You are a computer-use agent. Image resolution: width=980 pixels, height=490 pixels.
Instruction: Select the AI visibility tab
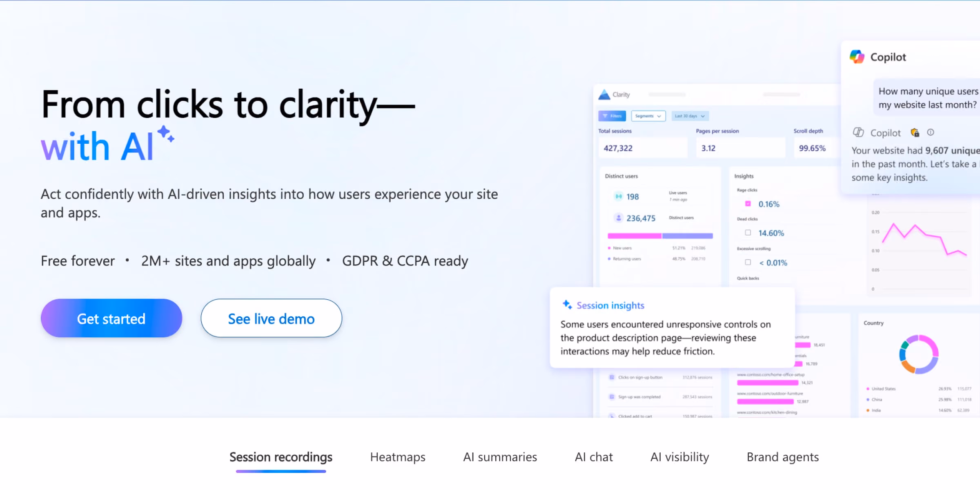point(680,457)
